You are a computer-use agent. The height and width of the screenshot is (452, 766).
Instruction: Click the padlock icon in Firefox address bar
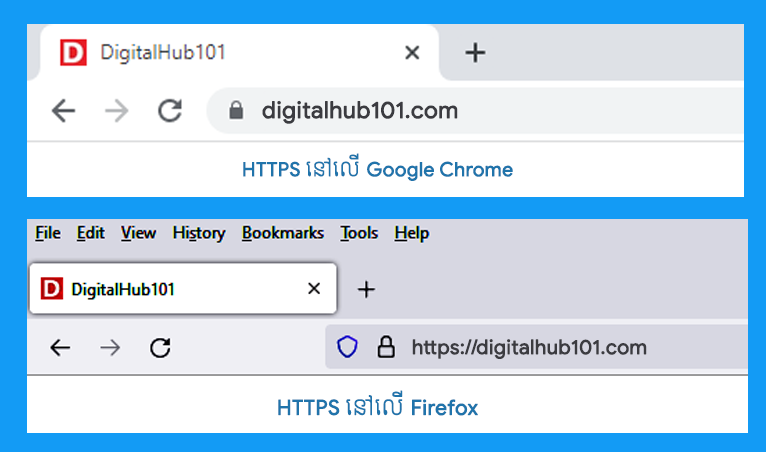tap(386, 347)
